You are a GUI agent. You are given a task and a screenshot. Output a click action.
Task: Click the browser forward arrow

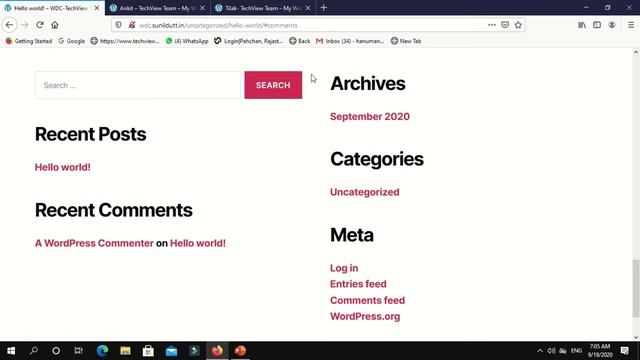pyautogui.click(x=25, y=25)
